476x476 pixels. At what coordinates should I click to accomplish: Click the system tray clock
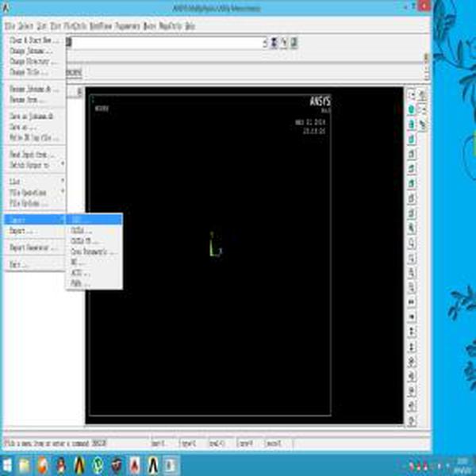point(463,465)
